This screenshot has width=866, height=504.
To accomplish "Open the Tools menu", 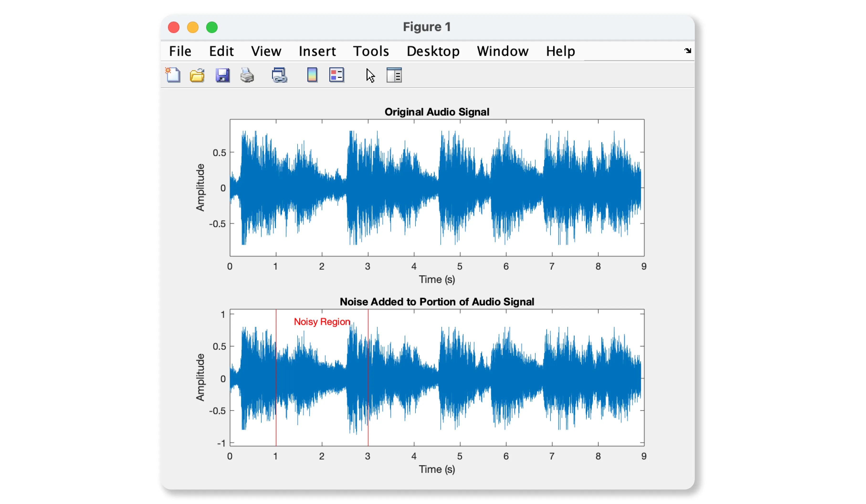I will coord(371,51).
